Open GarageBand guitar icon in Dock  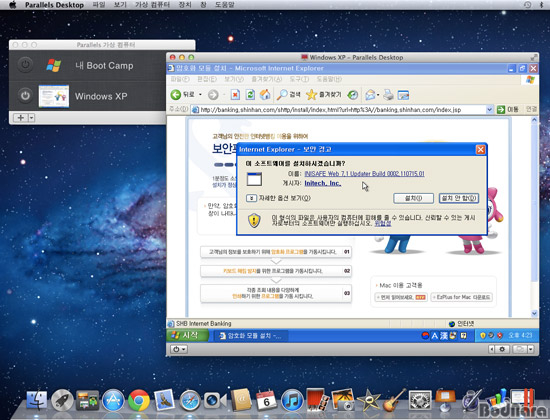tap(394, 400)
